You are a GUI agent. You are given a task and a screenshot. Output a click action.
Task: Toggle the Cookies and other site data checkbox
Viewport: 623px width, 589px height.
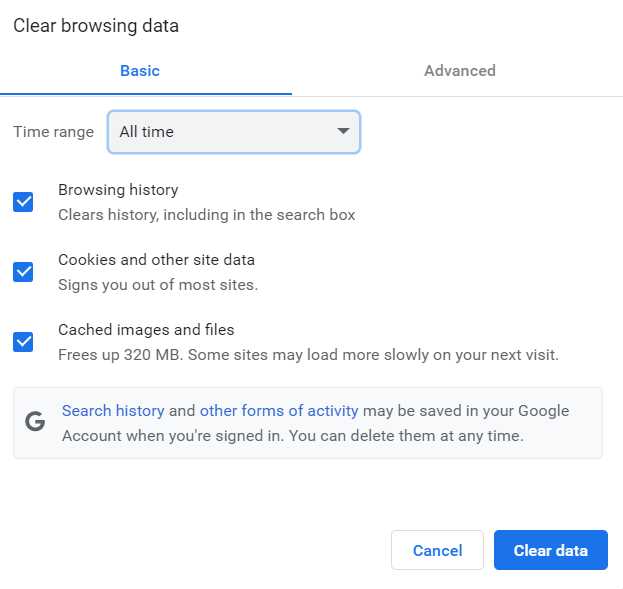pos(23,272)
